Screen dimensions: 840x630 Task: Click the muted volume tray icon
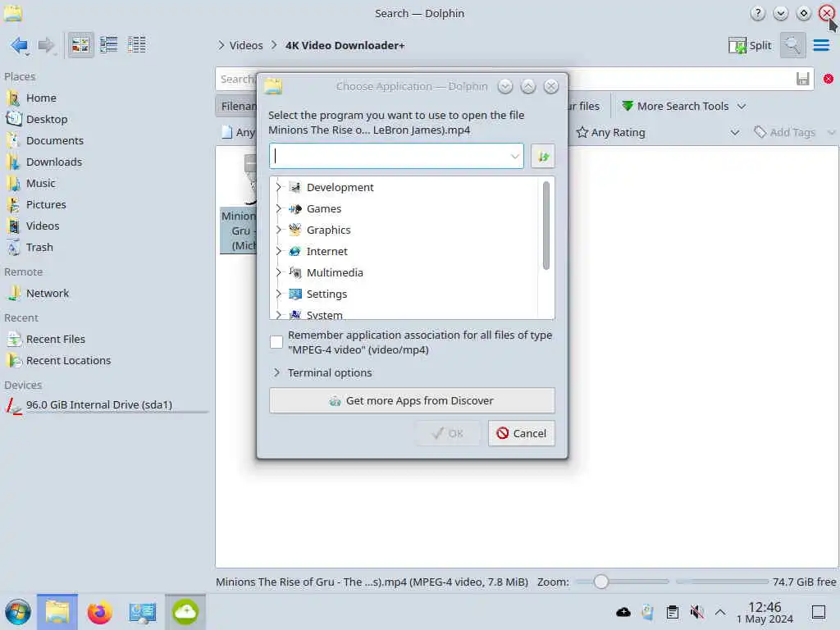(x=696, y=612)
